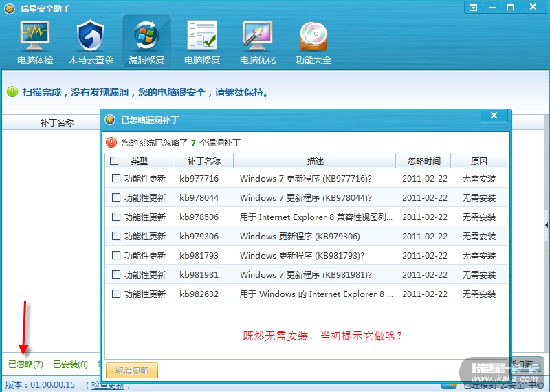Viewport: 550px width, 392px height.
Task: Sort by the 描述 column header
Action: click(315, 161)
